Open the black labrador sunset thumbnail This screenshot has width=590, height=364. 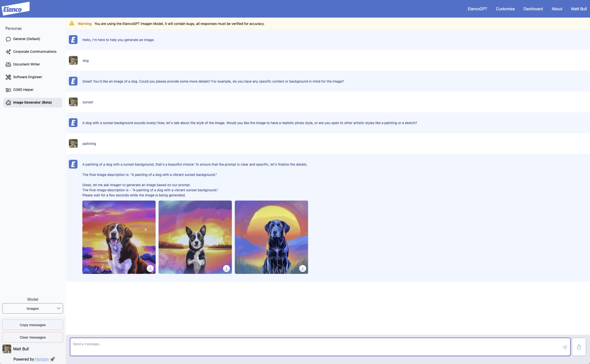(271, 233)
